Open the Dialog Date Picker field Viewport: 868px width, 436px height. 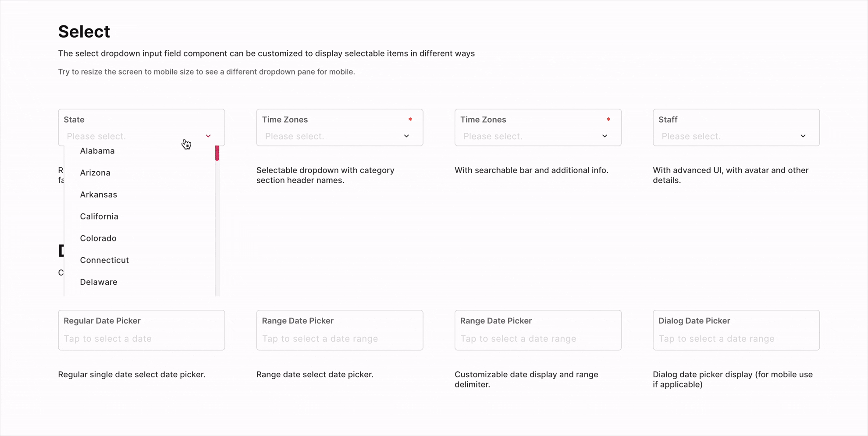tap(736, 338)
